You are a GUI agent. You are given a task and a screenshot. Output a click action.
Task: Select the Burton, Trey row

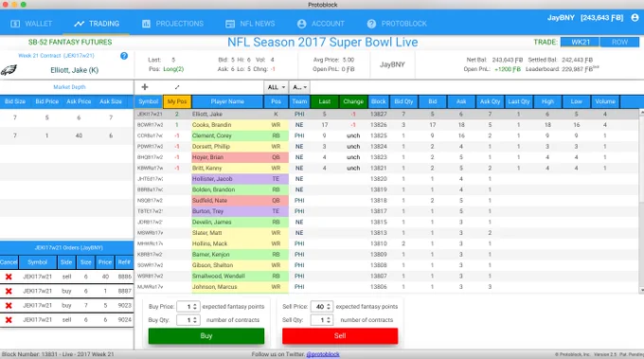(x=386, y=211)
